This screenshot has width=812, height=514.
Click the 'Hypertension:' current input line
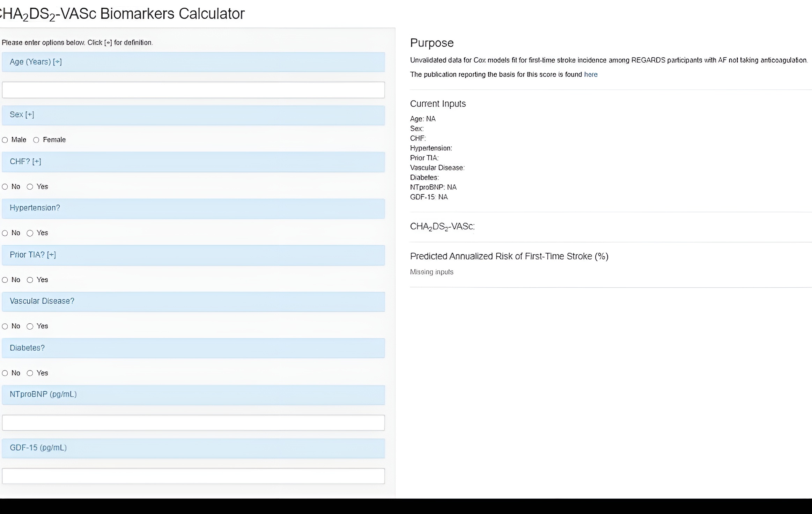pyautogui.click(x=431, y=148)
